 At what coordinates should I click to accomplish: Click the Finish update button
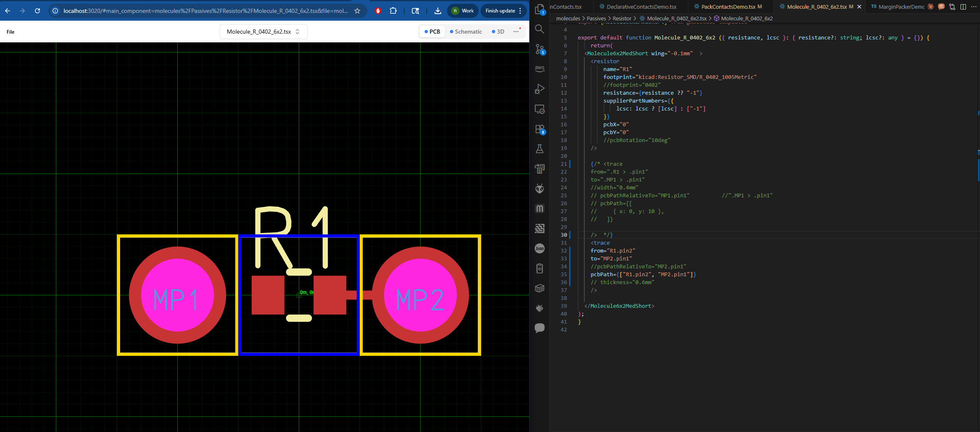coord(500,11)
